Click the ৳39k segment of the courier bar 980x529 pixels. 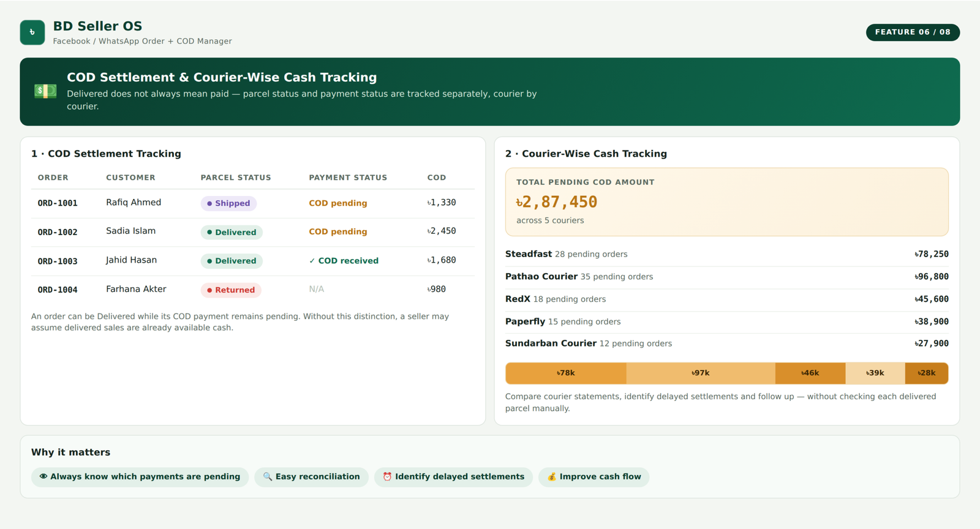pos(875,373)
